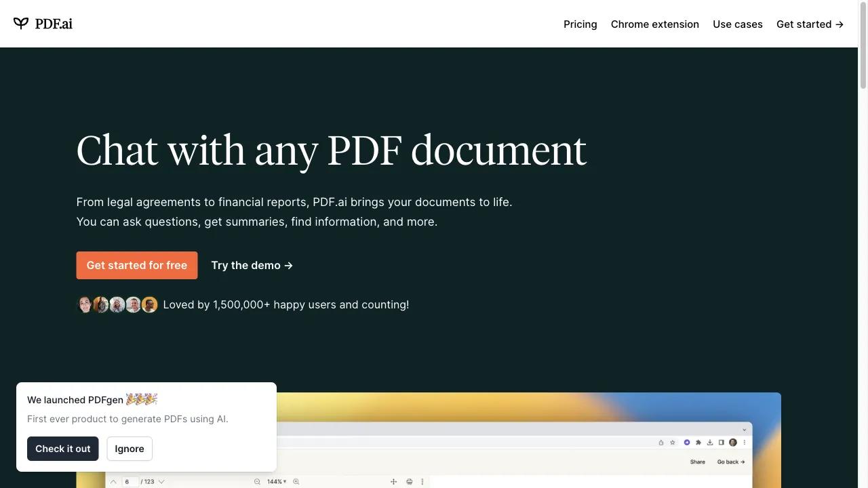Click the PDF.ai wordmark text
This screenshot has width=868, height=488.
point(54,24)
